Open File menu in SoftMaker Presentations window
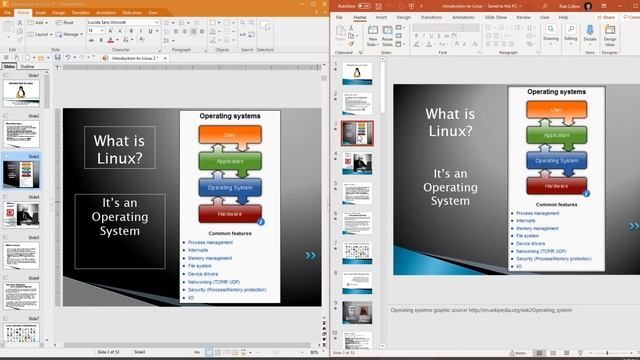The image size is (640, 360). 7,13
